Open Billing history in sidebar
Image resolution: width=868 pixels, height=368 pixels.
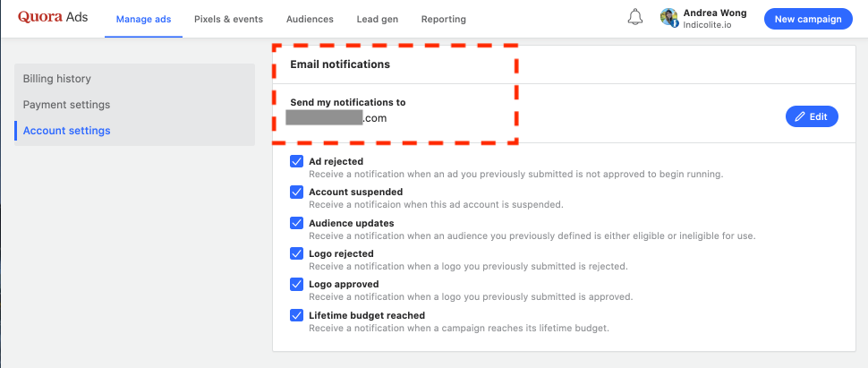click(57, 79)
